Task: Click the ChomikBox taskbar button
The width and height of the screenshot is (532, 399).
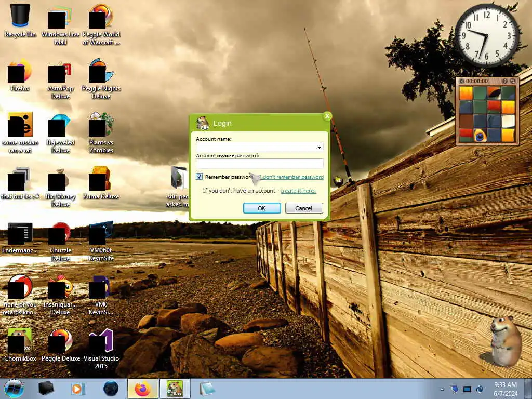Action: pyautogui.click(x=175, y=389)
